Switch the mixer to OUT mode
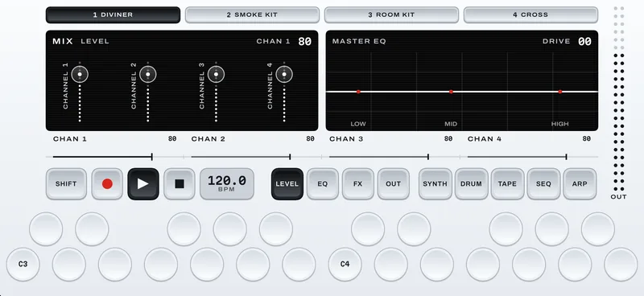This screenshot has width=644, height=296. coord(393,184)
